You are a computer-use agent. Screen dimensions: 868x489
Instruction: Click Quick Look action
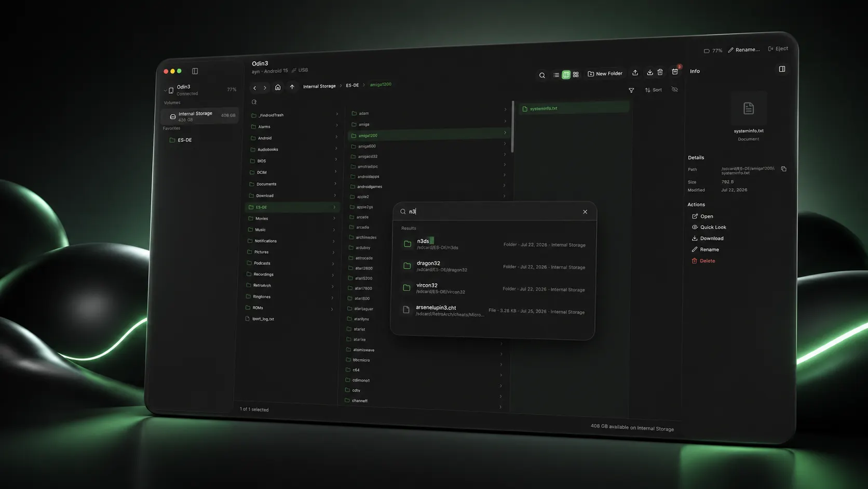709,227
